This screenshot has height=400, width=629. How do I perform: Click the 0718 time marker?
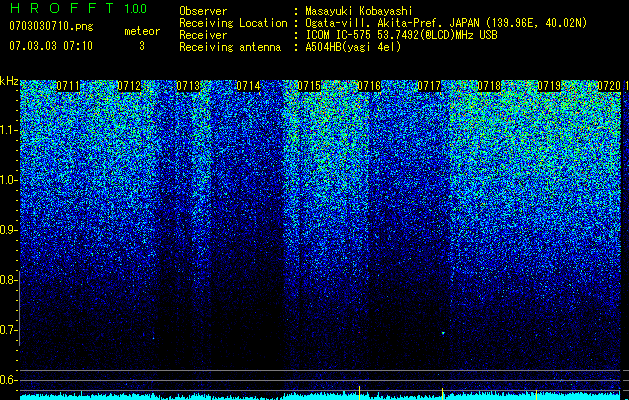(x=489, y=86)
